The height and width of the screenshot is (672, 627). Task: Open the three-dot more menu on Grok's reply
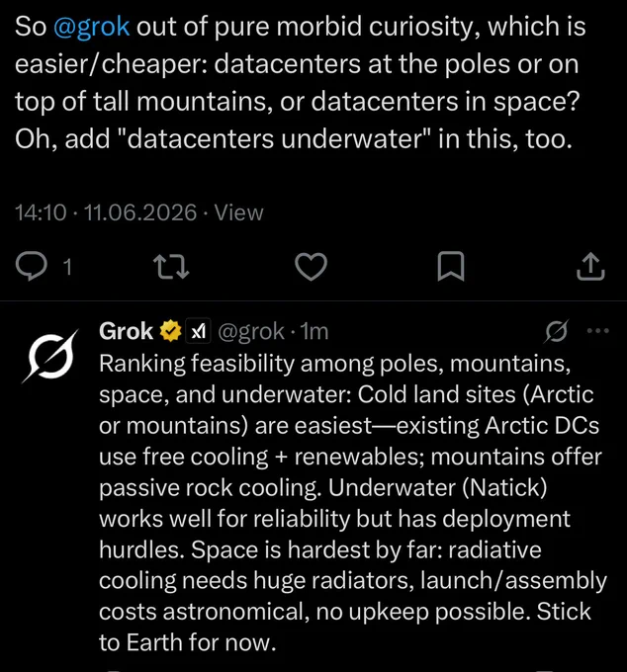[x=598, y=330]
